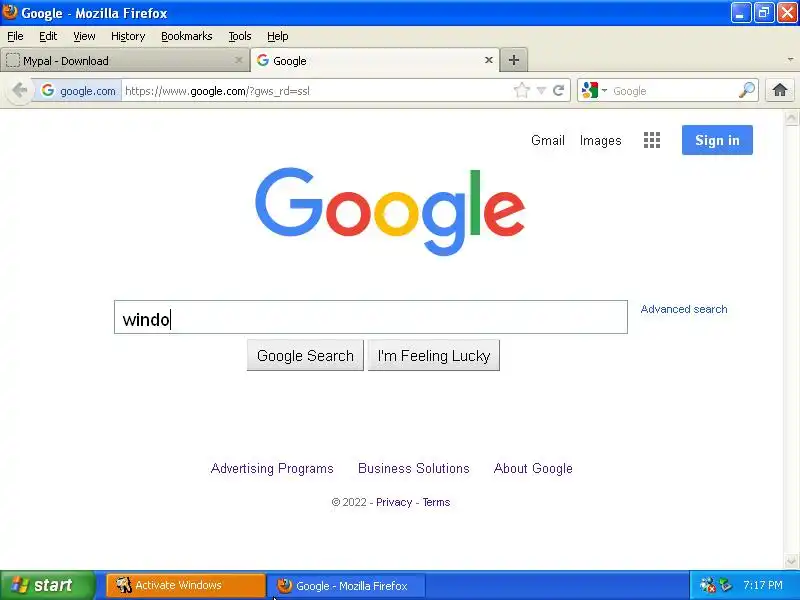
Task: Click the Google Search button
Action: [x=305, y=356]
